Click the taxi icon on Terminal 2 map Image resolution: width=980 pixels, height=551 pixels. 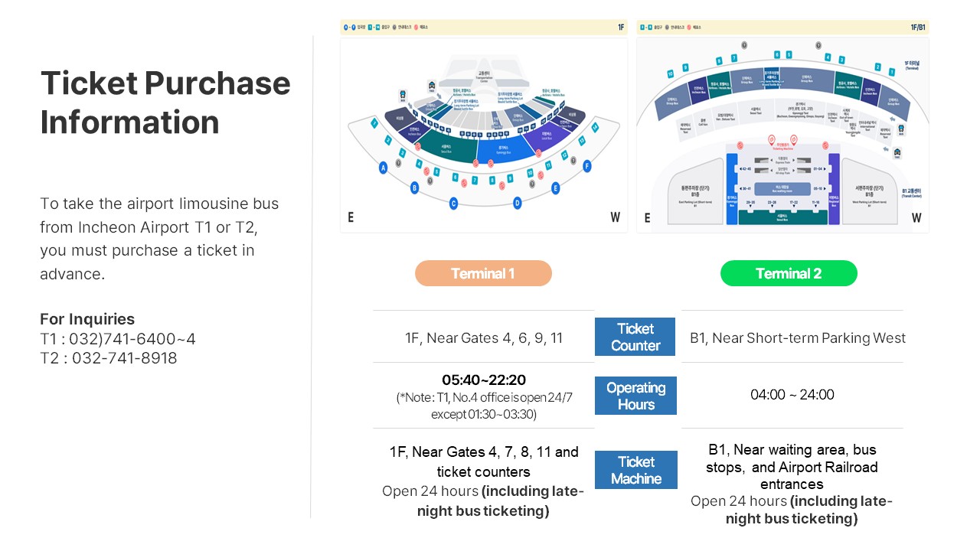[897, 153]
